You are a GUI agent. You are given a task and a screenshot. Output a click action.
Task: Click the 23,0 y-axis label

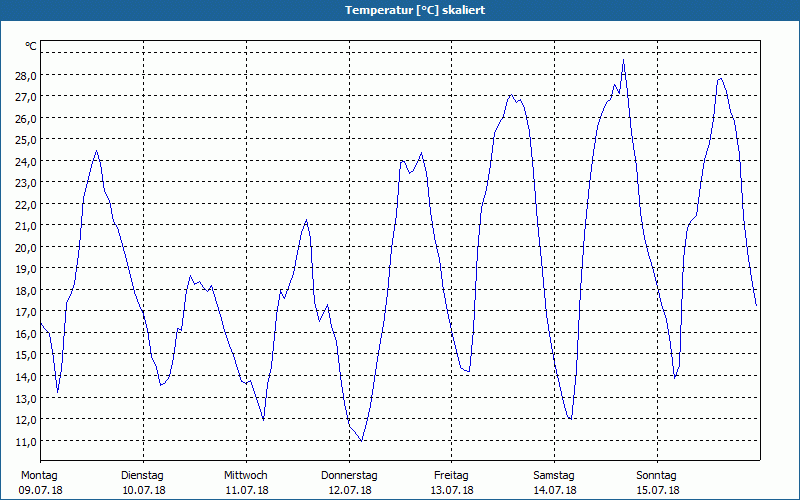coord(26,183)
